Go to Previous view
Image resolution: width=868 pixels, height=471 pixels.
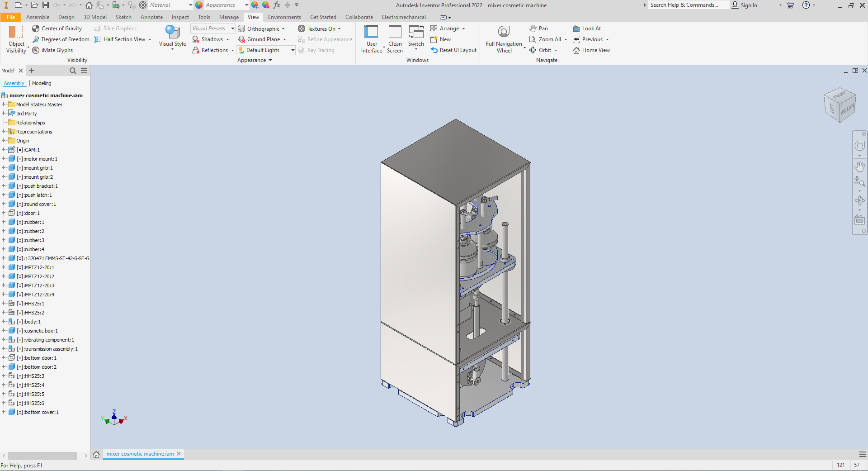(588, 39)
